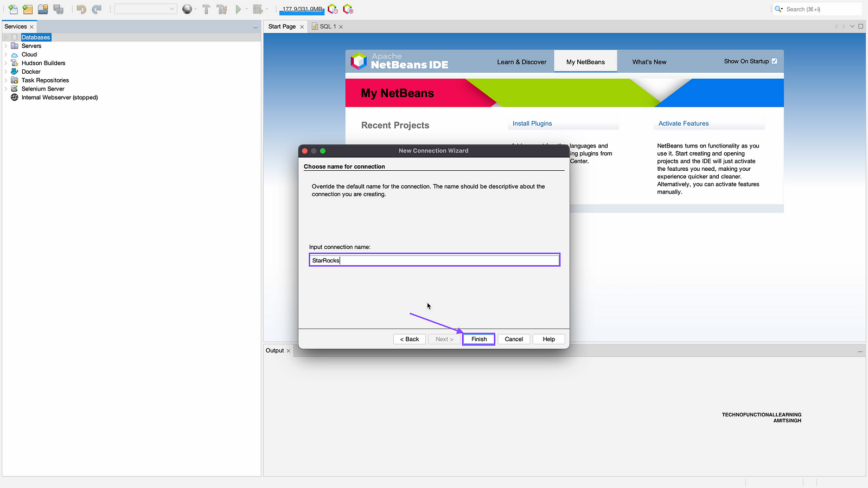Click the Build Project hammer icon
The image size is (868, 488).
point(206,9)
